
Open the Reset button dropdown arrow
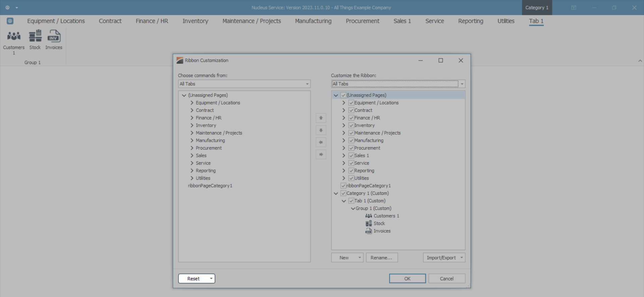tap(211, 279)
